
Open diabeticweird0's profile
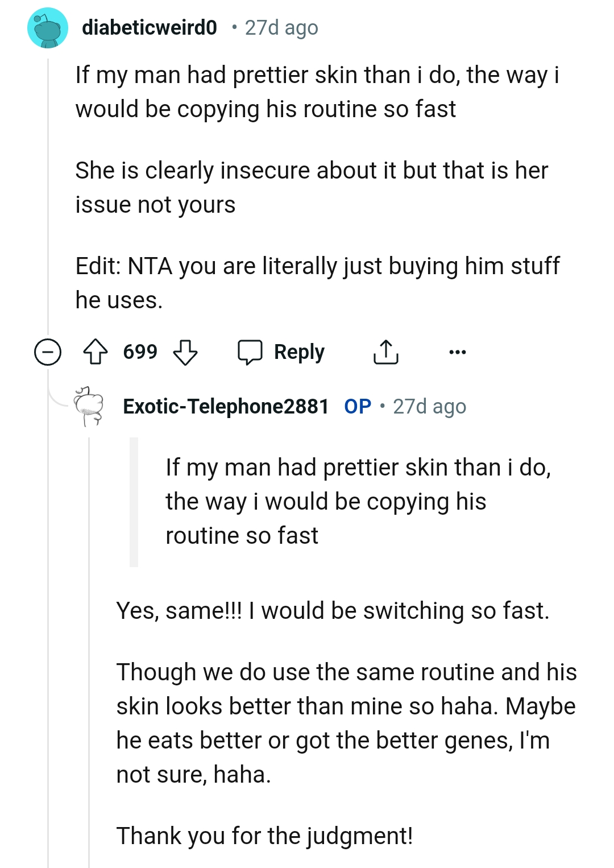[x=150, y=26]
